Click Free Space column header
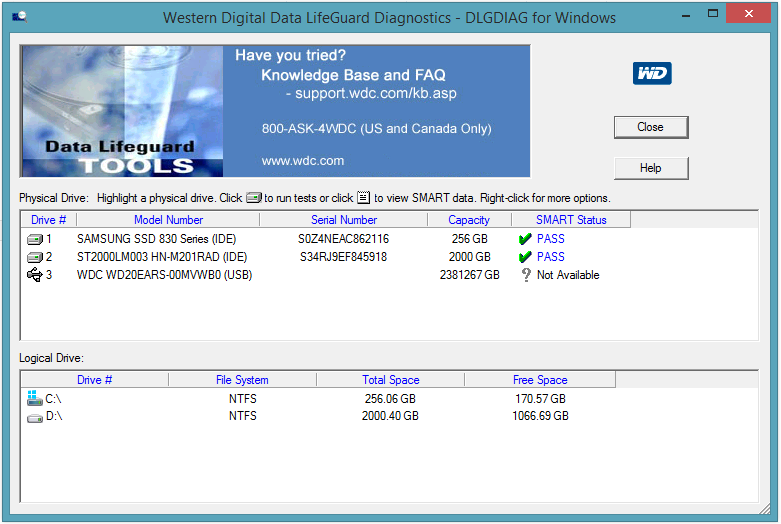Viewport: 781px width, 524px height. pos(540,380)
